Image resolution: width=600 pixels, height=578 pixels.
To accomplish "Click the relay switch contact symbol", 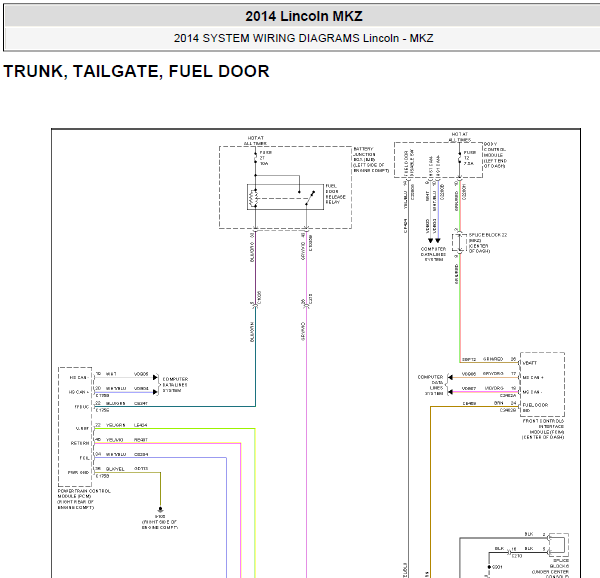I will (x=310, y=198).
